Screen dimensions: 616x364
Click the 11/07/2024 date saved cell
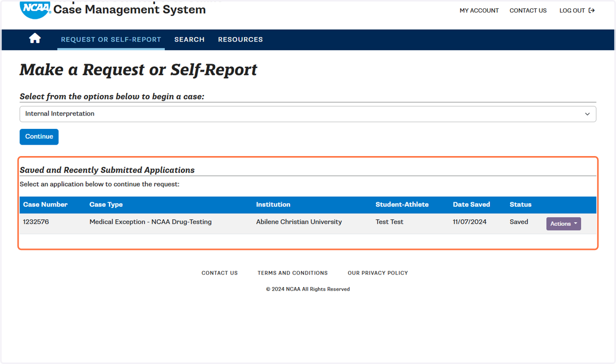pos(470,222)
